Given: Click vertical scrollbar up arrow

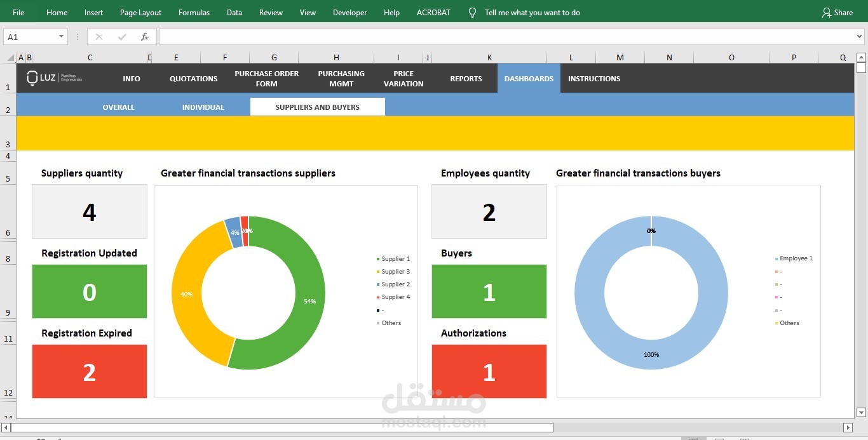Looking at the screenshot, I should pos(861,57).
